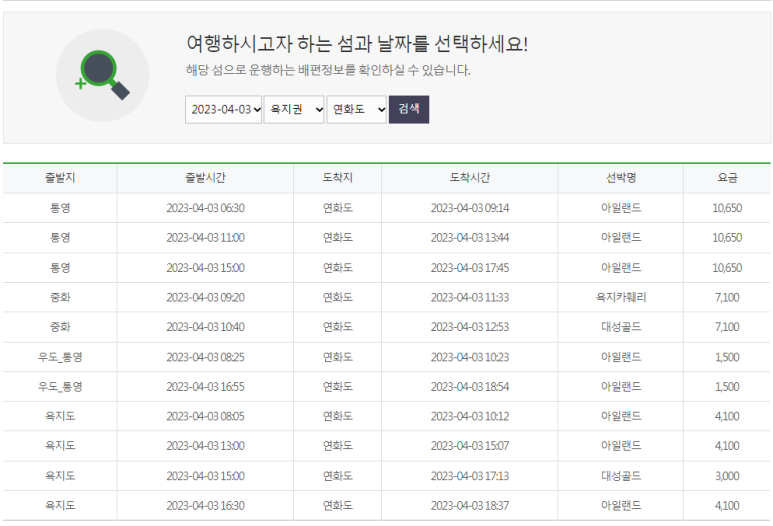Click 우도_통영 in the 08:25 departure row
The width and height of the screenshot is (773, 526).
(x=60, y=357)
